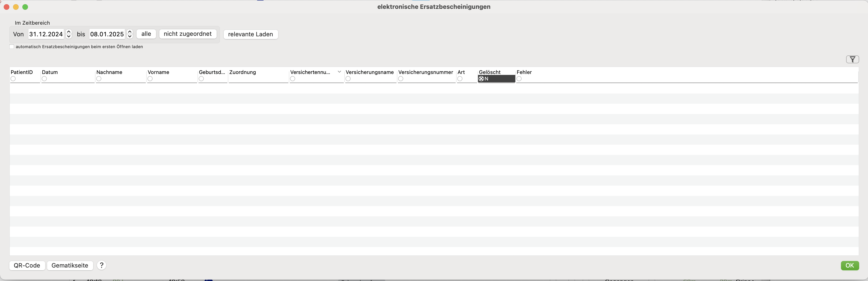Sort by Gelöscht column header
Image resolution: width=868 pixels, height=281 pixels.
click(x=490, y=72)
